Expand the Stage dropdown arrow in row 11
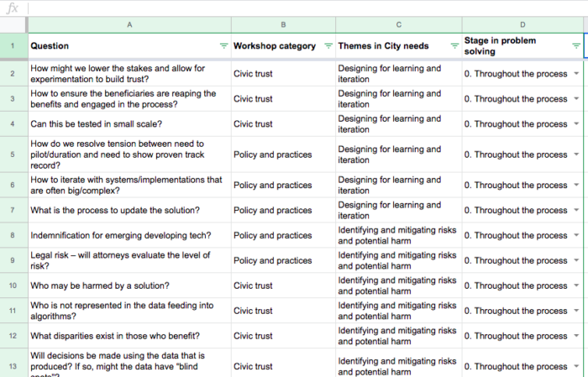 tap(575, 311)
